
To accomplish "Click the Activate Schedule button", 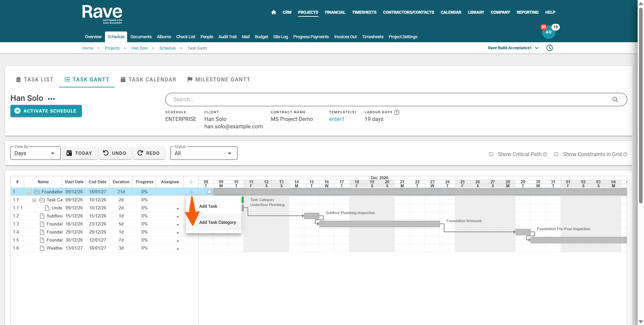I will [x=46, y=111].
